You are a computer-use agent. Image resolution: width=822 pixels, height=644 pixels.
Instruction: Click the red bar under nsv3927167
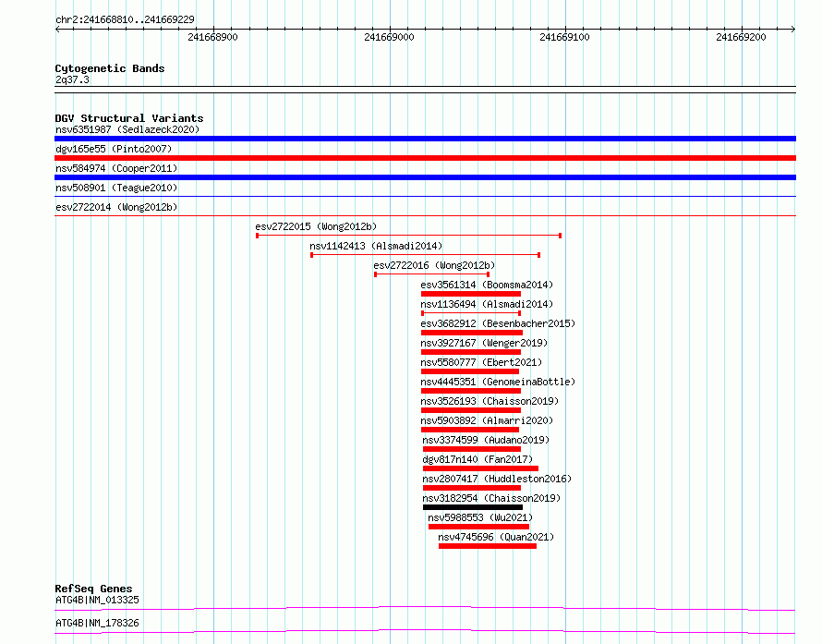click(x=471, y=352)
